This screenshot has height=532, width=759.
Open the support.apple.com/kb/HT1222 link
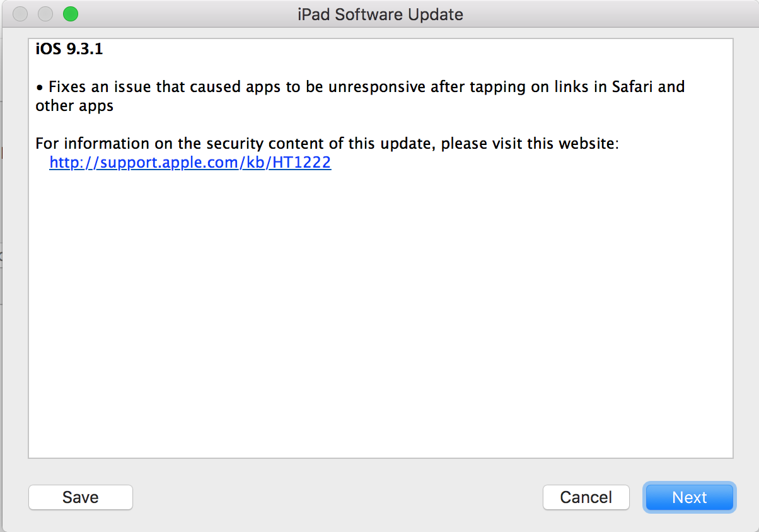point(190,163)
